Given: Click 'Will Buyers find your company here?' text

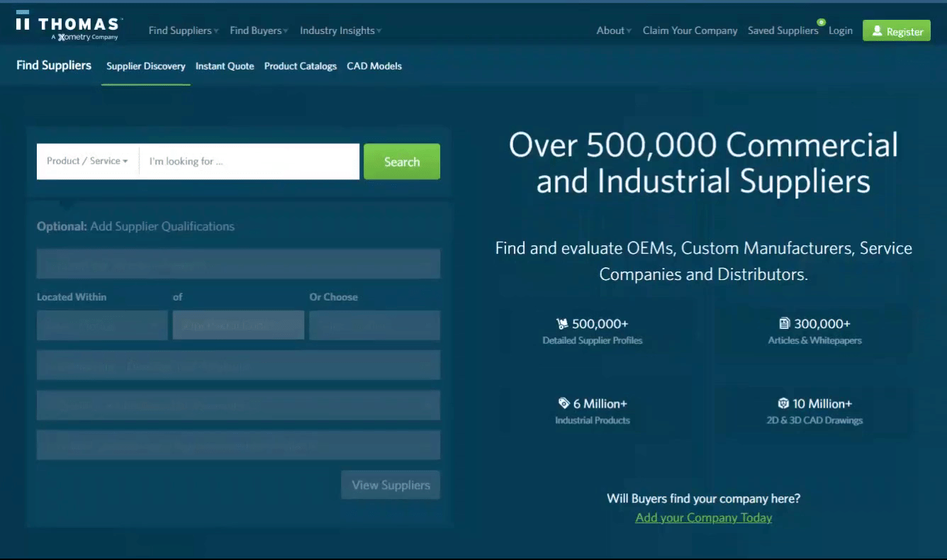Looking at the screenshot, I should [704, 498].
